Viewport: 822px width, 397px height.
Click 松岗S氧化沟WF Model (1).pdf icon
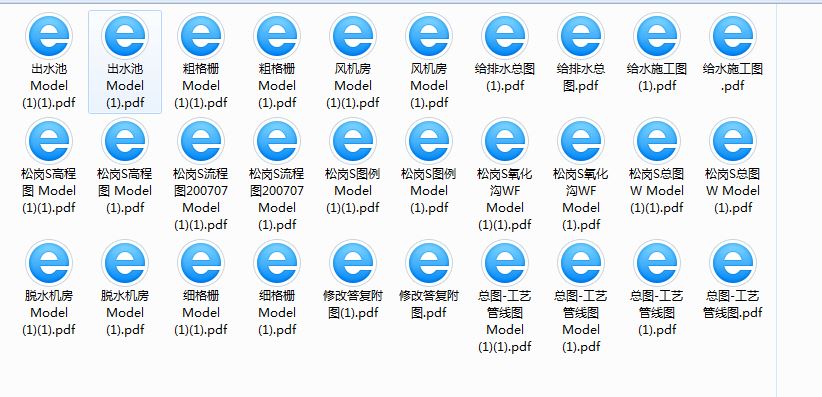[x=581, y=141]
